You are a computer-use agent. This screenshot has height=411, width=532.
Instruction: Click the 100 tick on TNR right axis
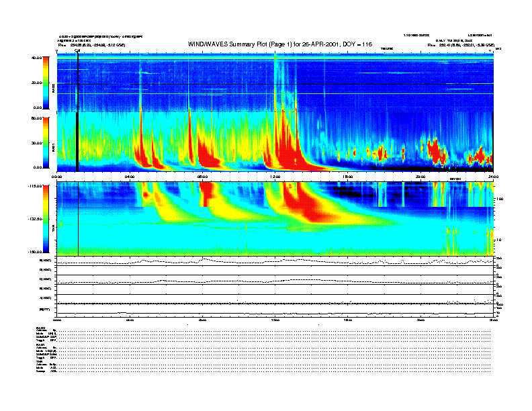499,199
